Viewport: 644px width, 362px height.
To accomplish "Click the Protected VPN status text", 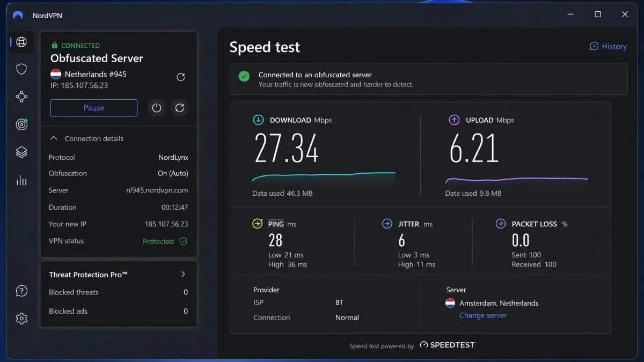I will (158, 241).
